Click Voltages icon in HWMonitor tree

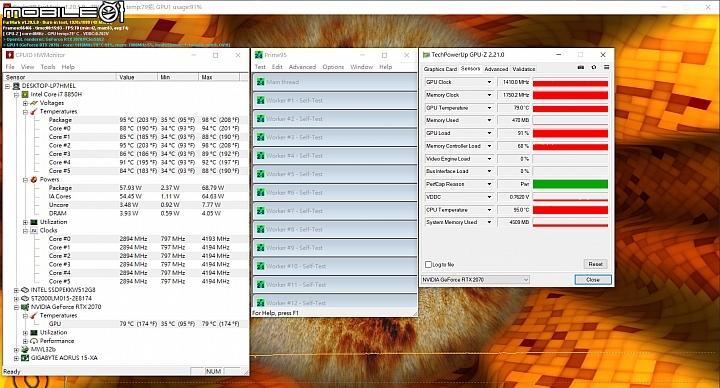click(x=34, y=103)
